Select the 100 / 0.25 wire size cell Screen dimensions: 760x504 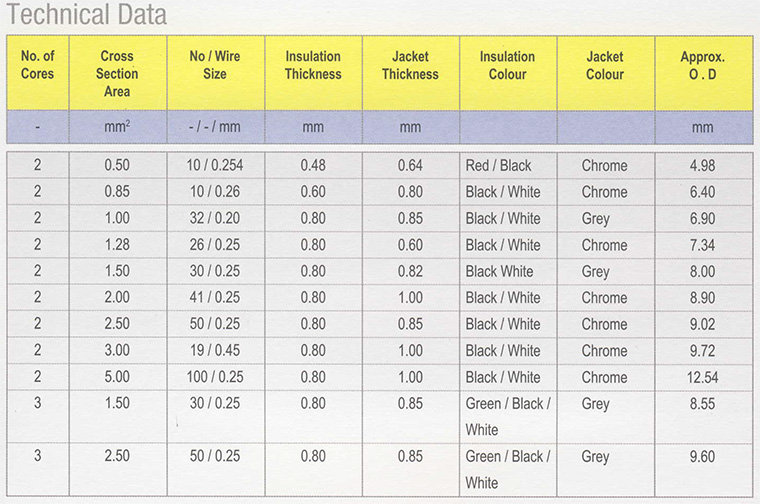point(215,377)
